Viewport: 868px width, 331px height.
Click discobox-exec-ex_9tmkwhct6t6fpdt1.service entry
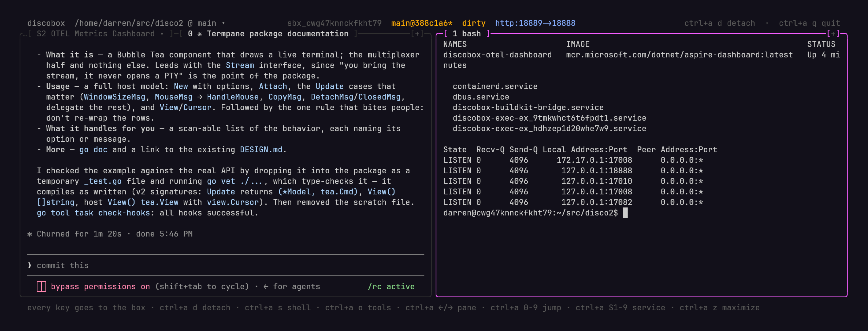[549, 118]
